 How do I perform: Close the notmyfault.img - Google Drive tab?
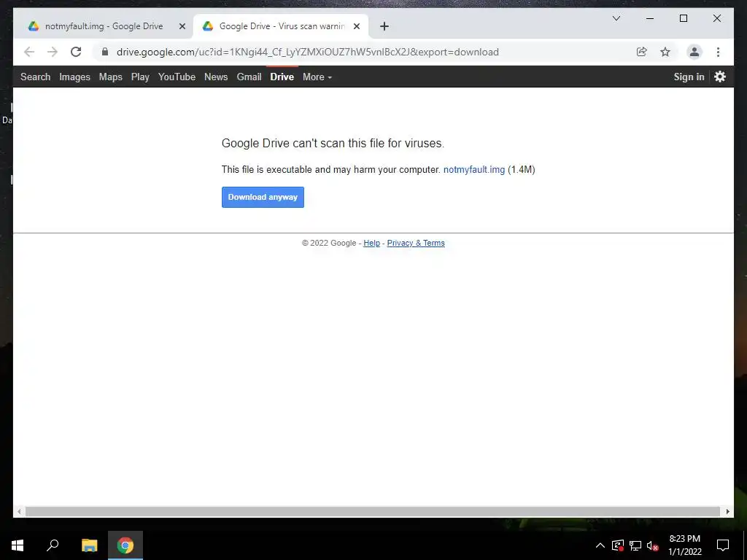coord(182,26)
